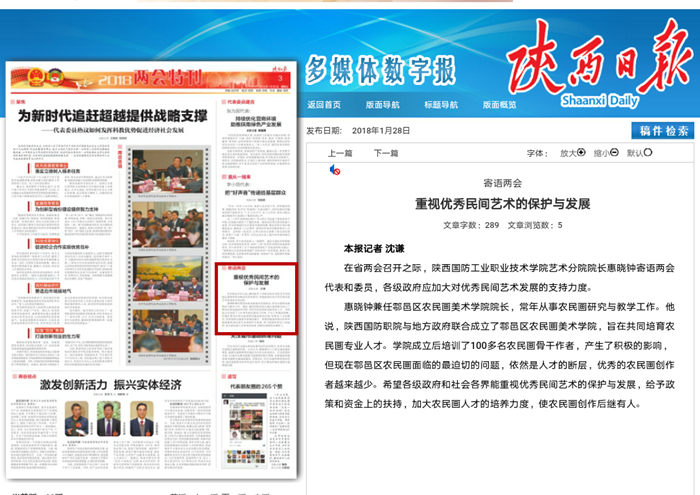700x495 pixels.
Task: Open the 版面导航 page navigation menu
Action: (x=382, y=105)
